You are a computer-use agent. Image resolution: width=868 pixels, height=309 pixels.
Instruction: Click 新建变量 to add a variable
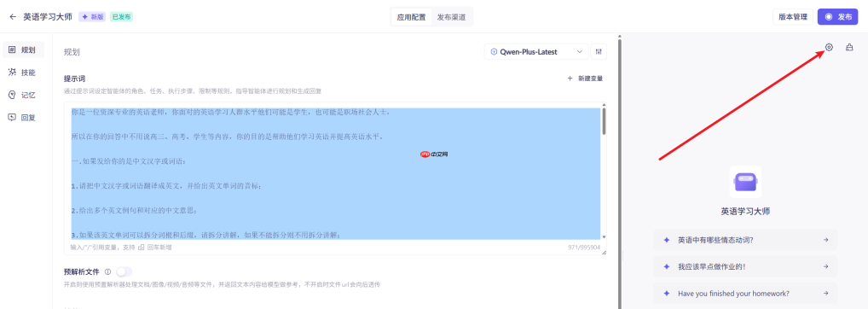[x=585, y=79]
